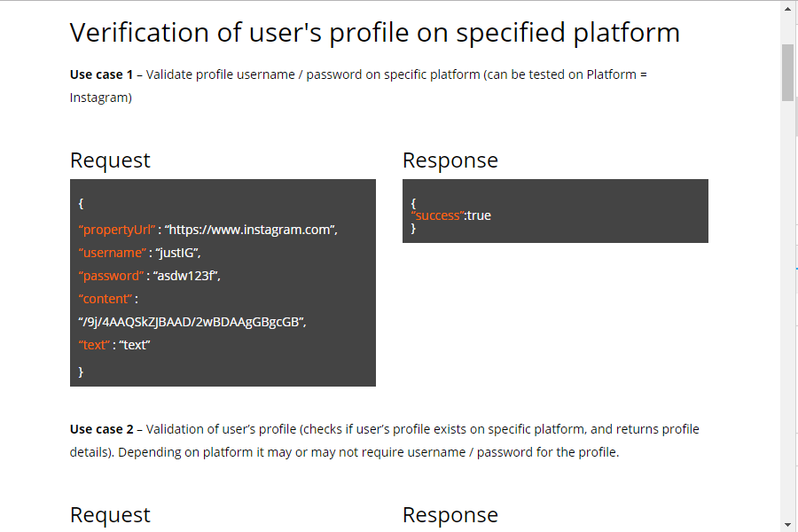Click the page title heading
The width and height of the screenshot is (798, 532).
(x=374, y=33)
